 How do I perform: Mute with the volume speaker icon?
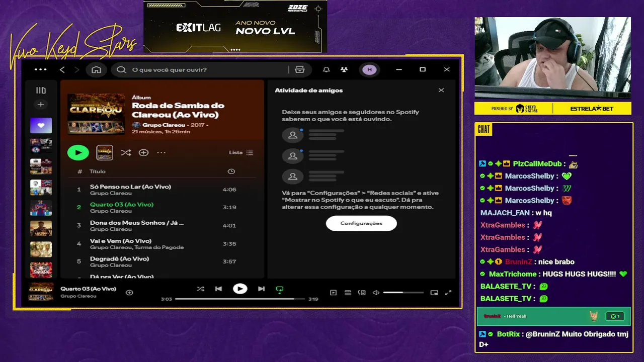coord(376,293)
